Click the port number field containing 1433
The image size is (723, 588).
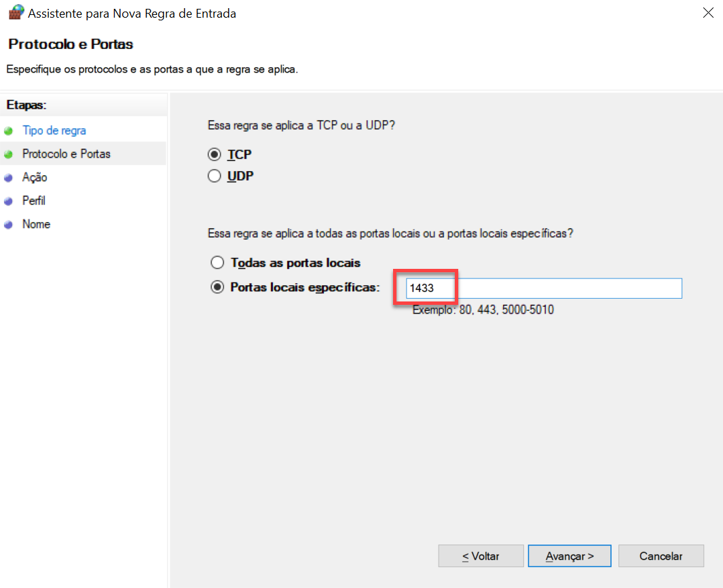543,289
